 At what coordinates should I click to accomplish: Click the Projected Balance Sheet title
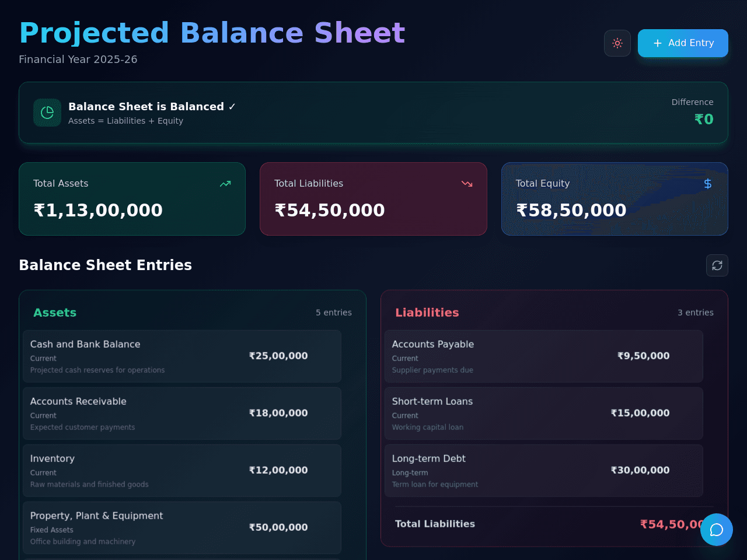pos(212,33)
